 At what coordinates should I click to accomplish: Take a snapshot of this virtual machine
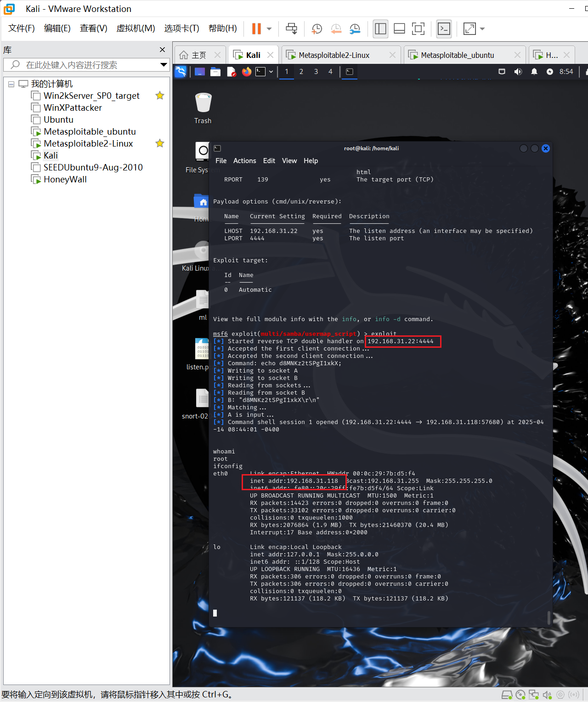[317, 28]
